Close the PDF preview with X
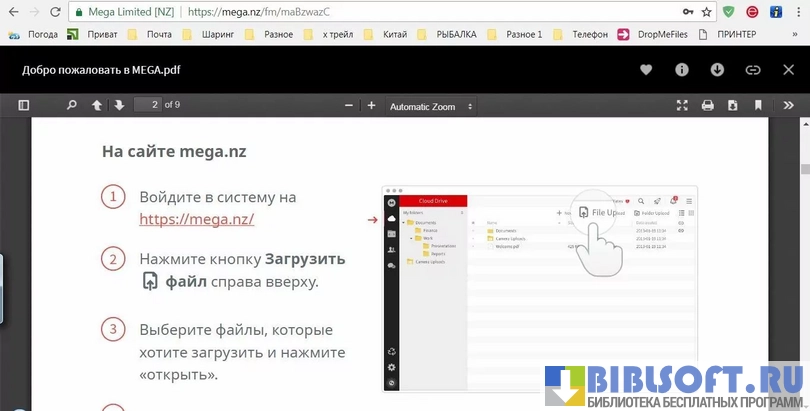The width and height of the screenshot is (810, 411). 789,70
